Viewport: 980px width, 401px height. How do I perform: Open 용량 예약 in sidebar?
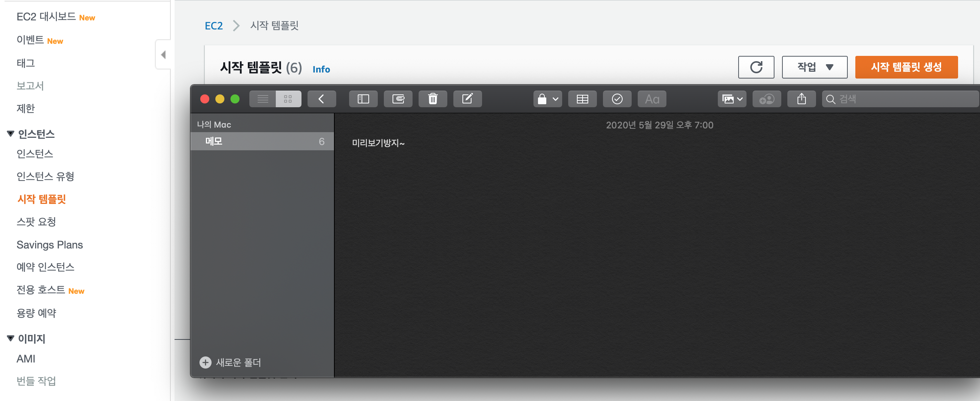click(x=36, y=313)
